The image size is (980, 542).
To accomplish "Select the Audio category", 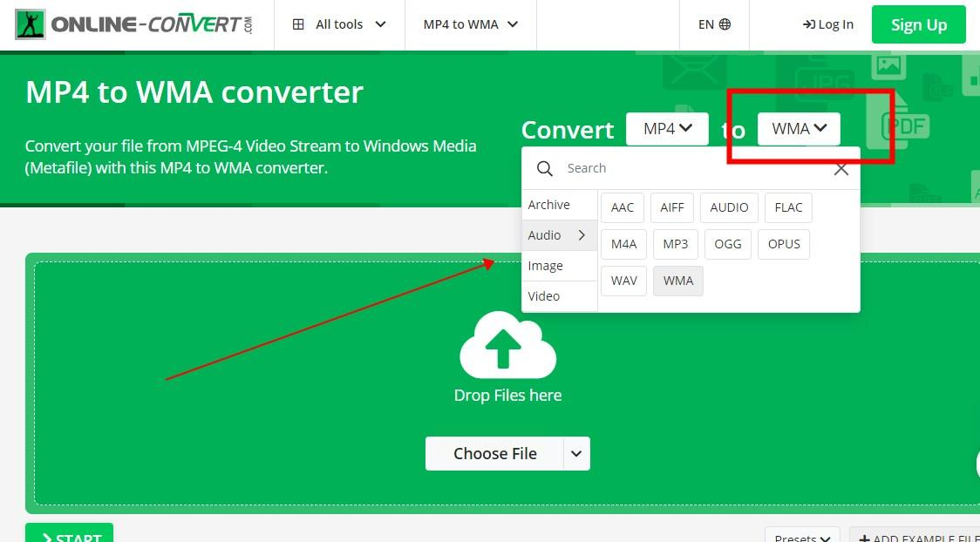I will point(560,235).
